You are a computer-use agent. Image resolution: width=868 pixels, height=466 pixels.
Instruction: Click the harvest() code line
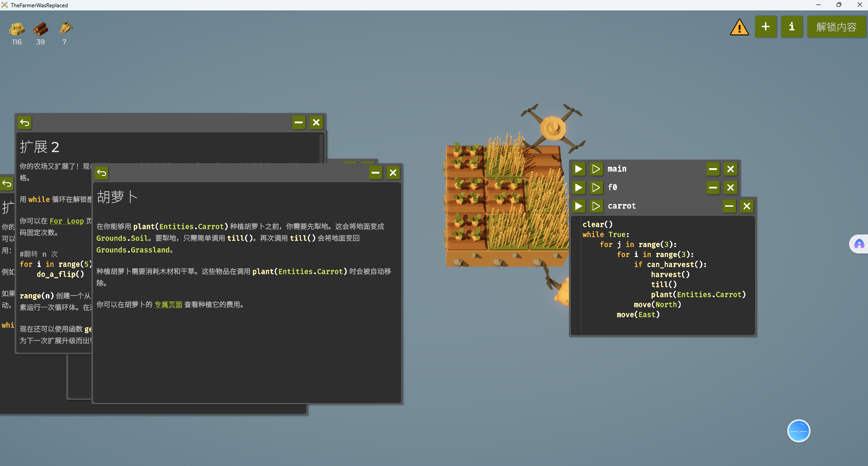670,274
